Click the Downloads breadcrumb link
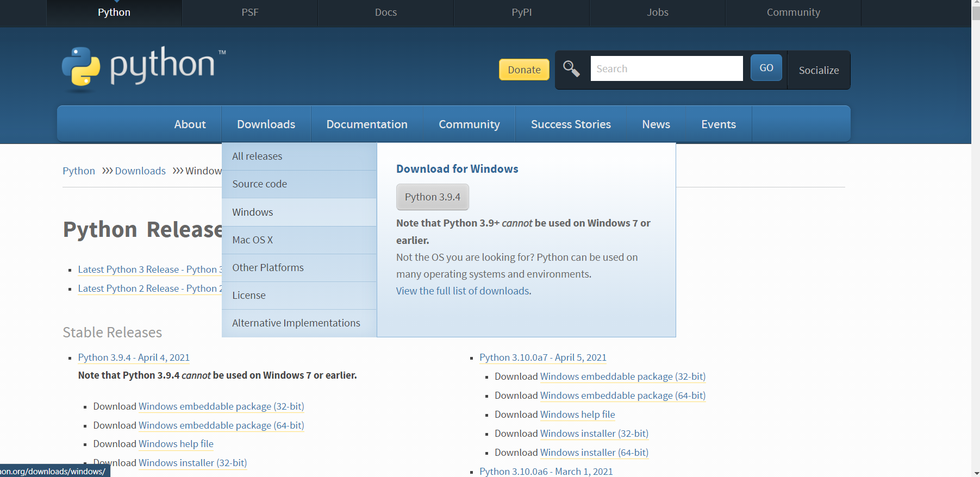The height and width of the screenshot is (477, 980). tap(140, 171)
